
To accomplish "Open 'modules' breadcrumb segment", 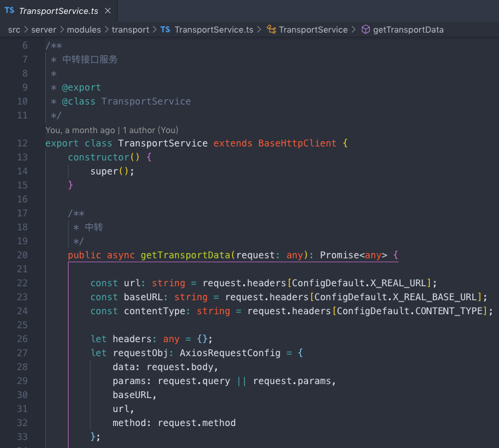I will pyautogui.click(x=84, y=29).
